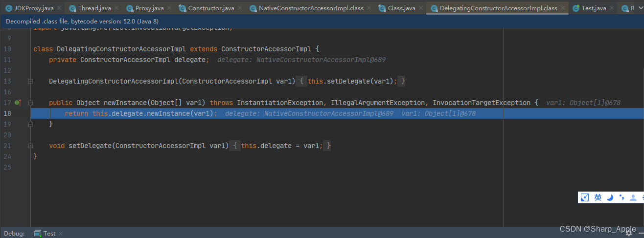Screen dimensions: 644x238
Task: Click the 'delegate' field name on line 11
Action: 190,60
